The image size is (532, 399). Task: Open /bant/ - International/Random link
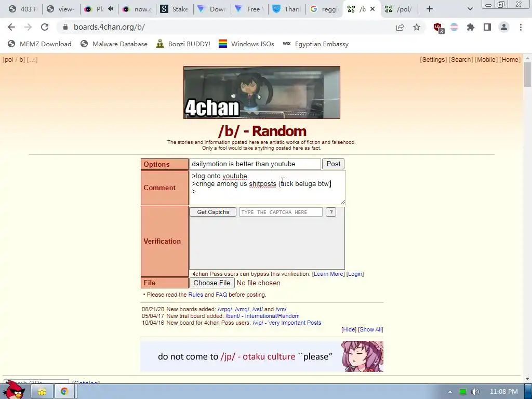point(262,316)
